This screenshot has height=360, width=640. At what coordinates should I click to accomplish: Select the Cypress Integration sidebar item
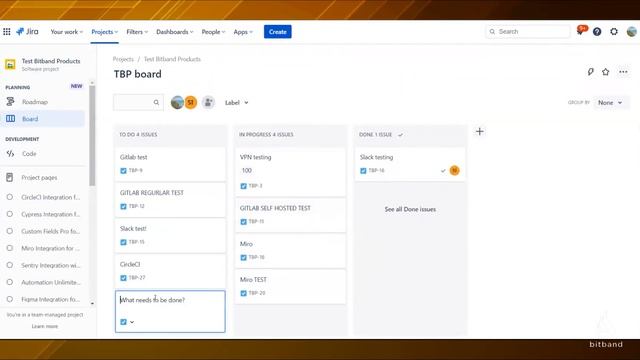pyautogui.click(x=44, y=214)
